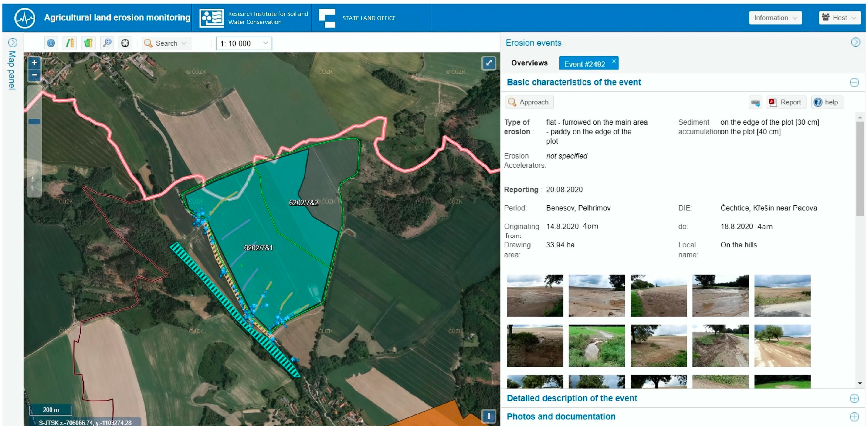The image size is (868, 434).
Task: Click the map zoom slider handle
Action: click(x=34, y=122)
